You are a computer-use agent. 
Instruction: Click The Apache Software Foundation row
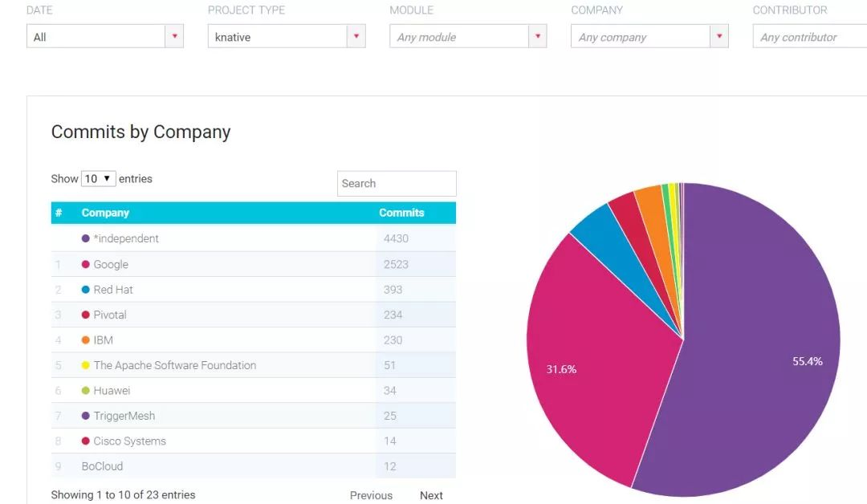click(x=253, y=365)
